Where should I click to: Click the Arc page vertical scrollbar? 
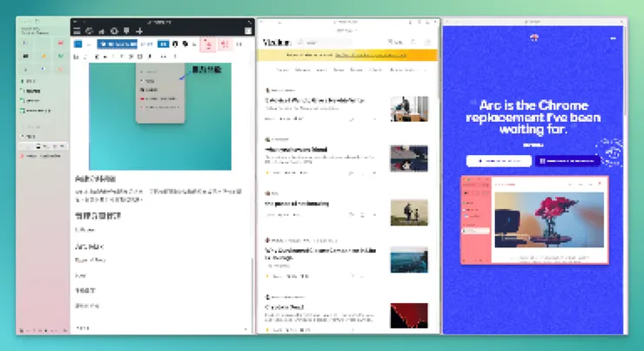tap(625, 70)
